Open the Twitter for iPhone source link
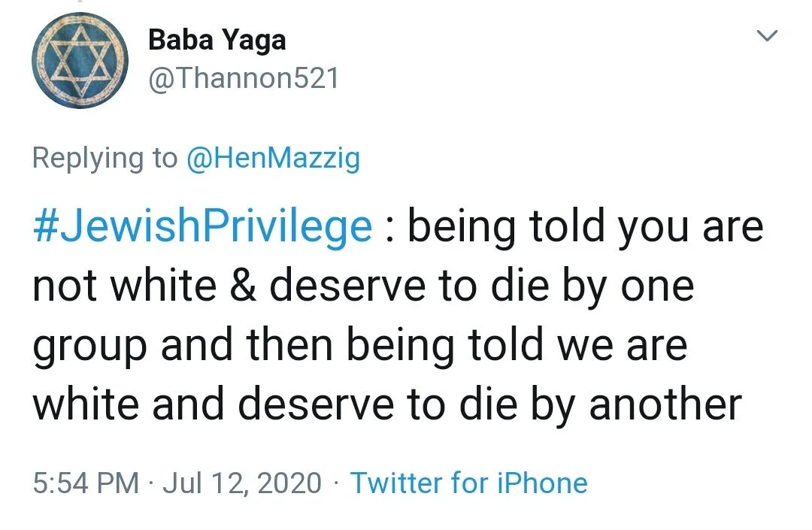812x530 pixels. point(468,482)
